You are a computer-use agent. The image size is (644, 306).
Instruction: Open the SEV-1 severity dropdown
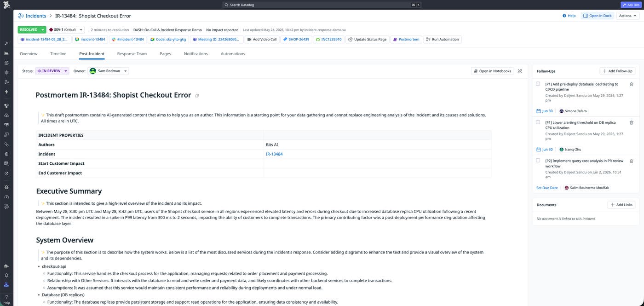[x=66, y=29]
